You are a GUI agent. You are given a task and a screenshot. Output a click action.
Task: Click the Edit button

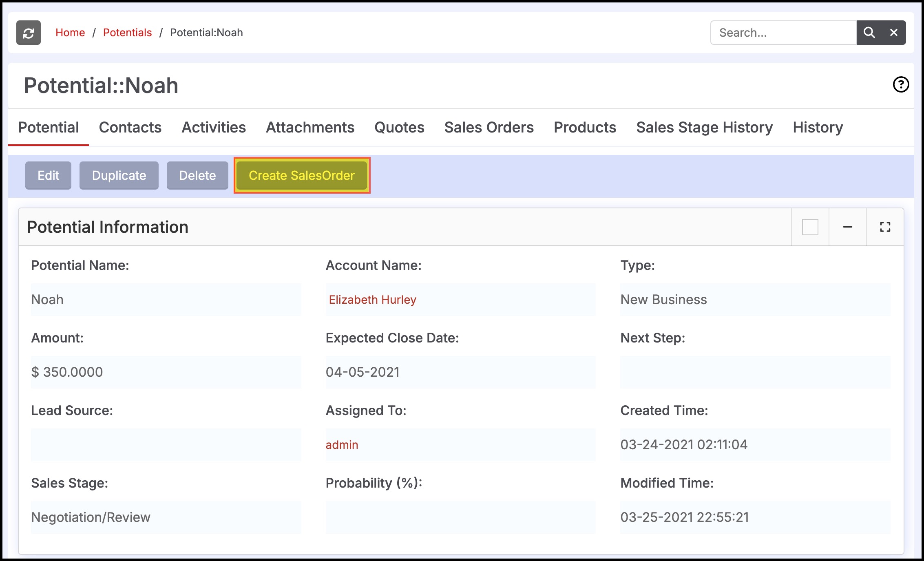click(48, 175)
